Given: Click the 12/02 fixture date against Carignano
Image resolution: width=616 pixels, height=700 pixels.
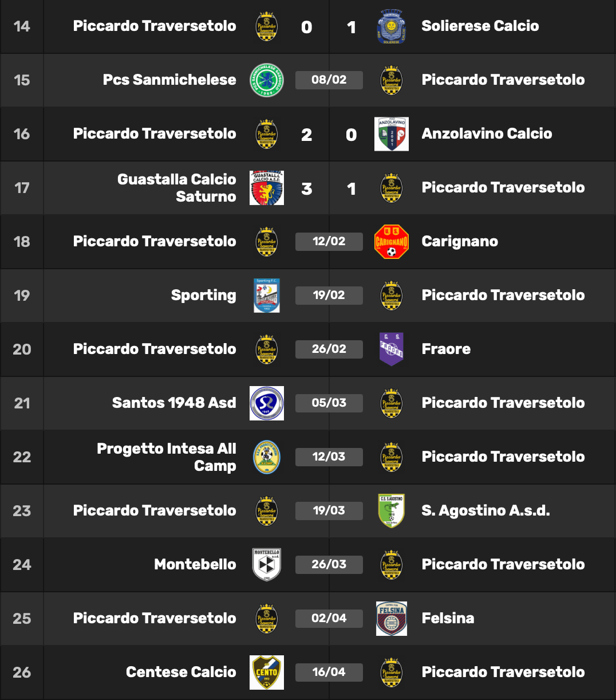Looking at the screenshot, I should tap(329, 242).
